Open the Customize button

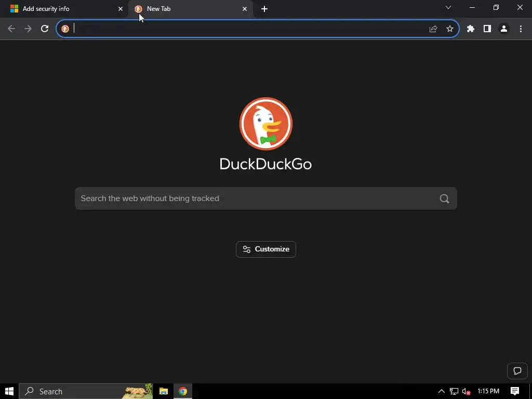coord(266,249)
